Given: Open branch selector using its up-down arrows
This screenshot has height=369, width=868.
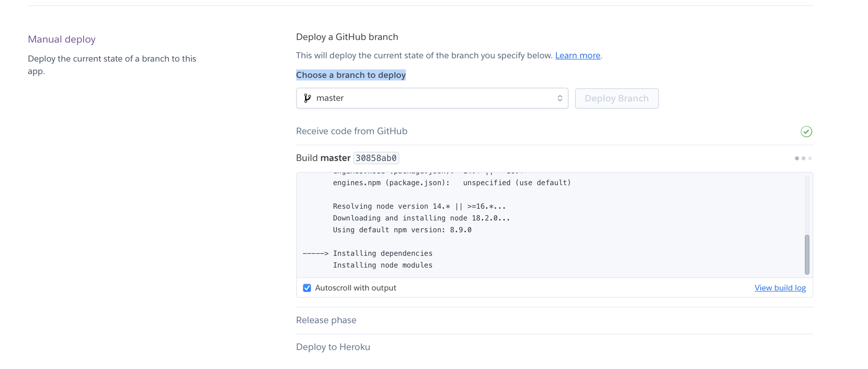Looking at the screenshot, I should pyautogui.click(x=560, y=98).
